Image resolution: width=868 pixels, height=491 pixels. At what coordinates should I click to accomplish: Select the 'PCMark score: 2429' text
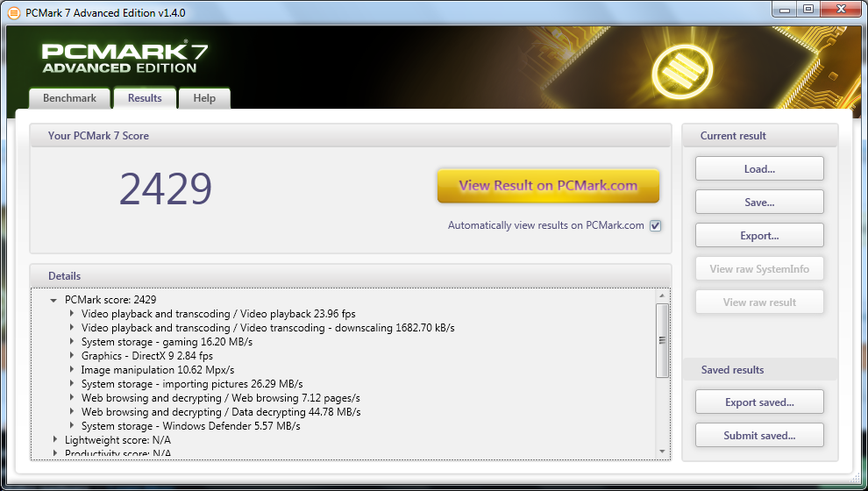tap(110, 300)
